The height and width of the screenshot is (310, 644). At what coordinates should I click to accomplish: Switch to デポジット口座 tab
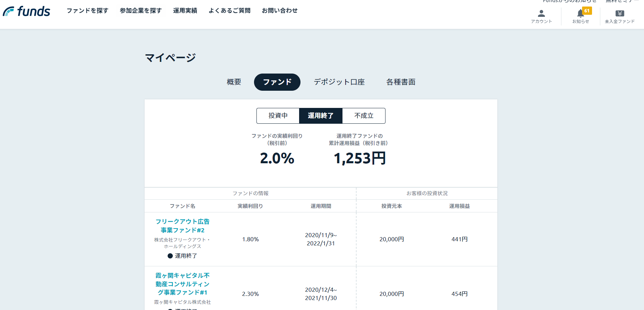[x=339, y=82]
